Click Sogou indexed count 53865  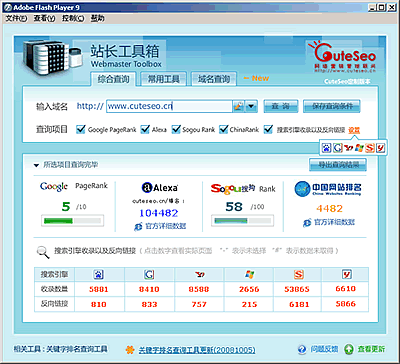[297, 289]
